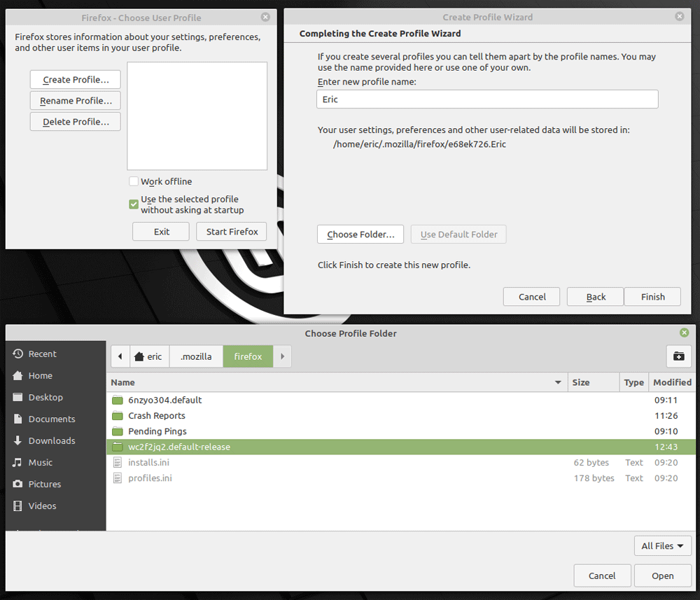Click 62 bytes size cell
The height and width of the screenshot is (600, 700).
click(x=591, y=463)
